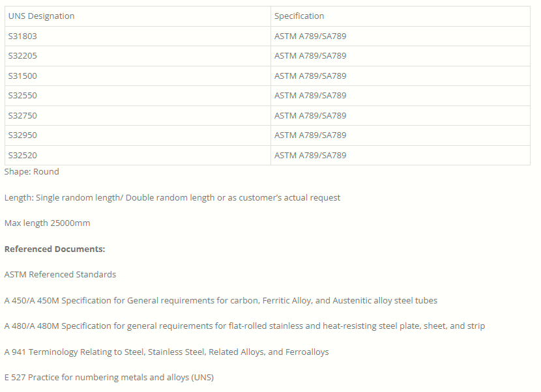
Task: Select the S32205 table cell
Action: click(x=23, y=56)
